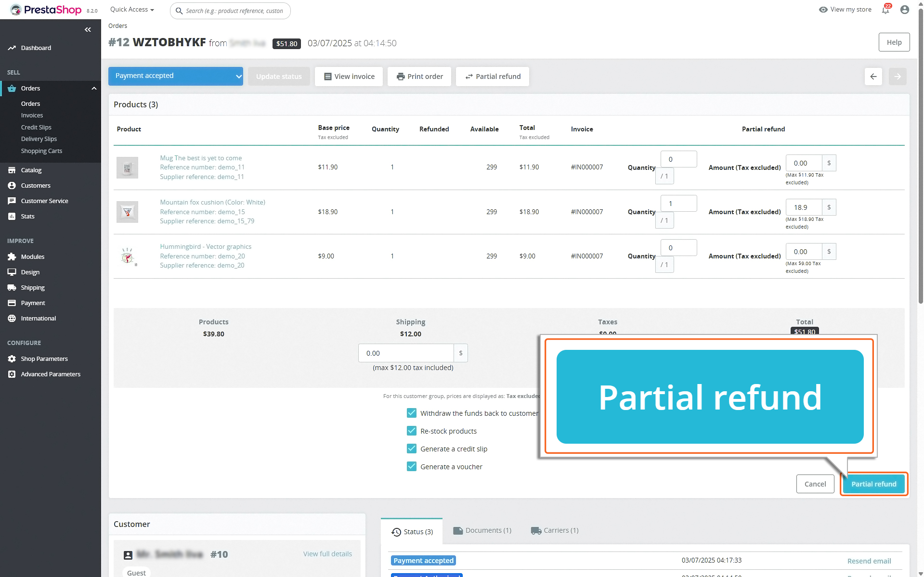This screenshot has width=924, height=577.
Task: Click the View invoice button
Action: 349,77
